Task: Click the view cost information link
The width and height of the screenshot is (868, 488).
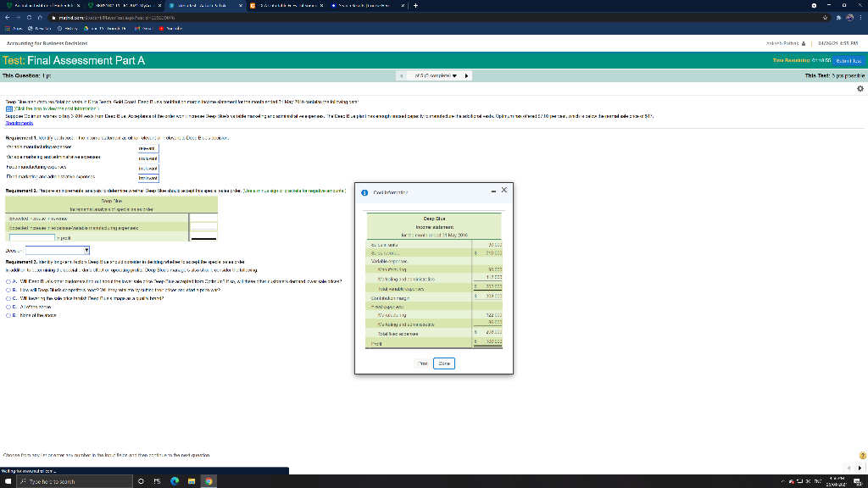Action: pos(57,109)
